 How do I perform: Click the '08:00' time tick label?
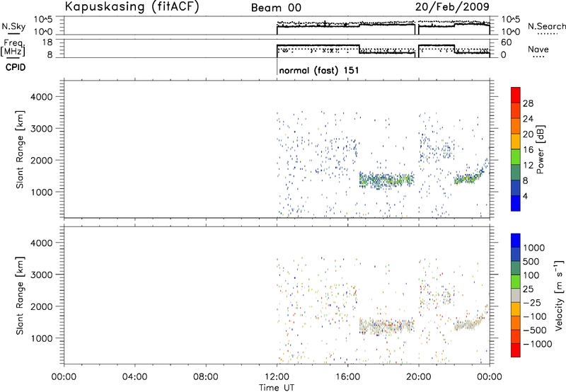click(x=206, y=377)
